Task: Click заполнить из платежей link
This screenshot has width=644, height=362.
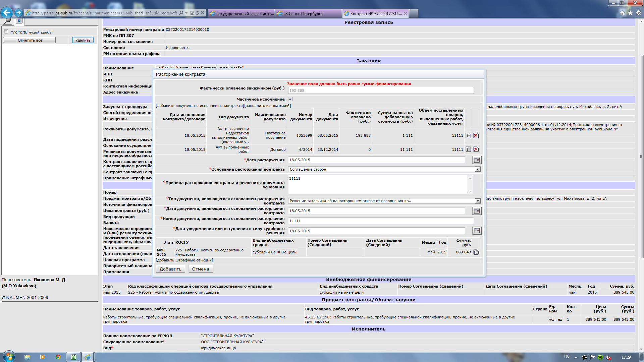Action: 268,106
